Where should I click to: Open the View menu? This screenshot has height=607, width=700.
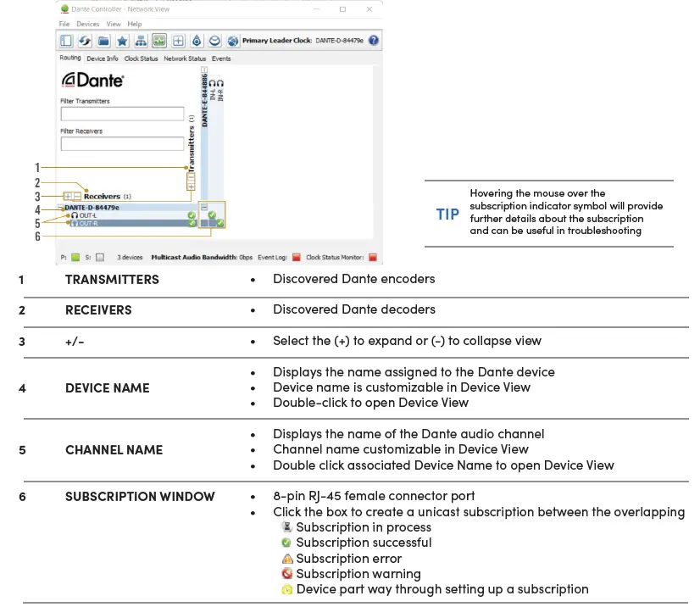point(114,24)
